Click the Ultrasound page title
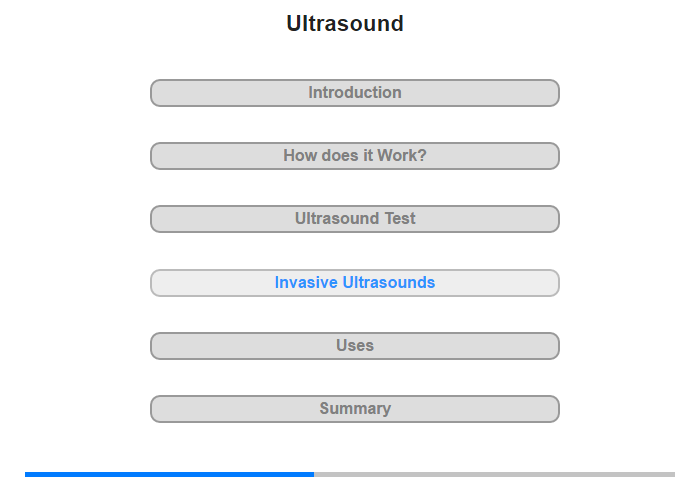Screen dimensions: 700x480 click(345, 23)
